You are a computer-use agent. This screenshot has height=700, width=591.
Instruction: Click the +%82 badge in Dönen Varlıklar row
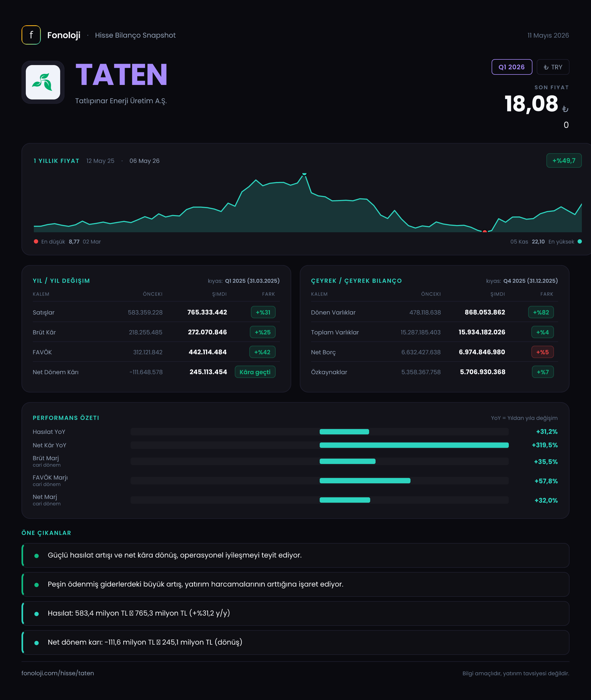(x=541, y=312)
